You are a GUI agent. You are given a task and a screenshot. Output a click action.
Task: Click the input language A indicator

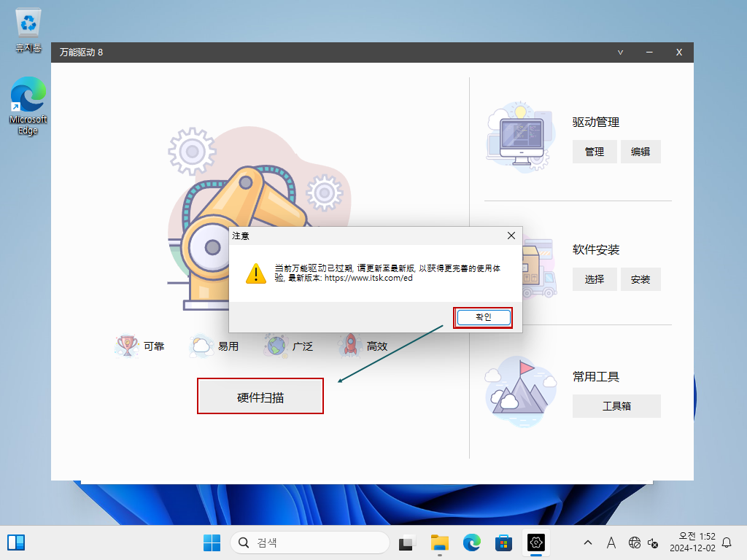tap(611, 542)
